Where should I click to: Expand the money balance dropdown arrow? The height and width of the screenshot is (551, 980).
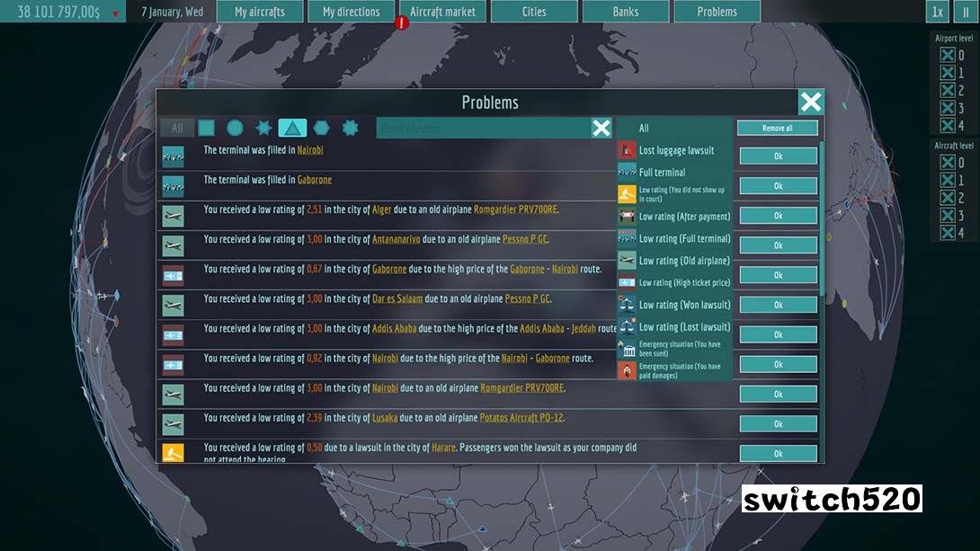tap(116, 13)
